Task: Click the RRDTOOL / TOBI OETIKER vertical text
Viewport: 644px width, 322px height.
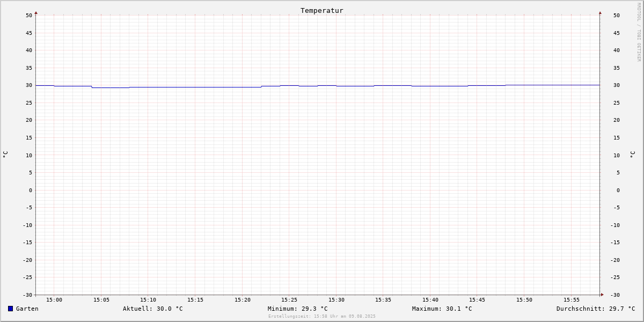Action: click(x=639, y=32)
